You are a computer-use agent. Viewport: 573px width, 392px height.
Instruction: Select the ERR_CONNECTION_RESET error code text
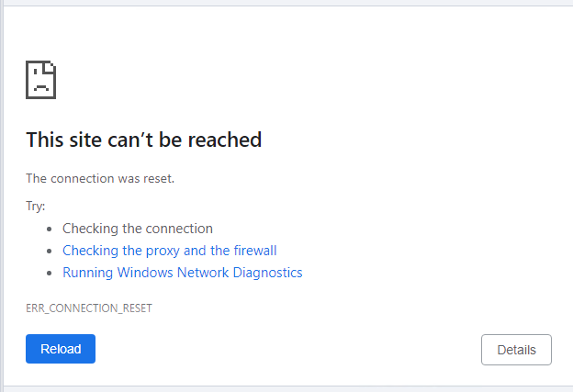click(x=89, y=308)
